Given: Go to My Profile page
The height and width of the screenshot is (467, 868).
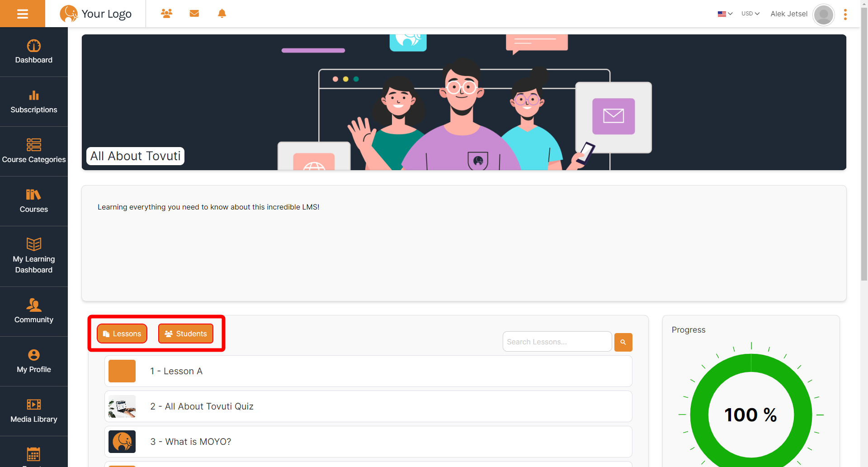Looking at the screenshot, I should (34, 361).
